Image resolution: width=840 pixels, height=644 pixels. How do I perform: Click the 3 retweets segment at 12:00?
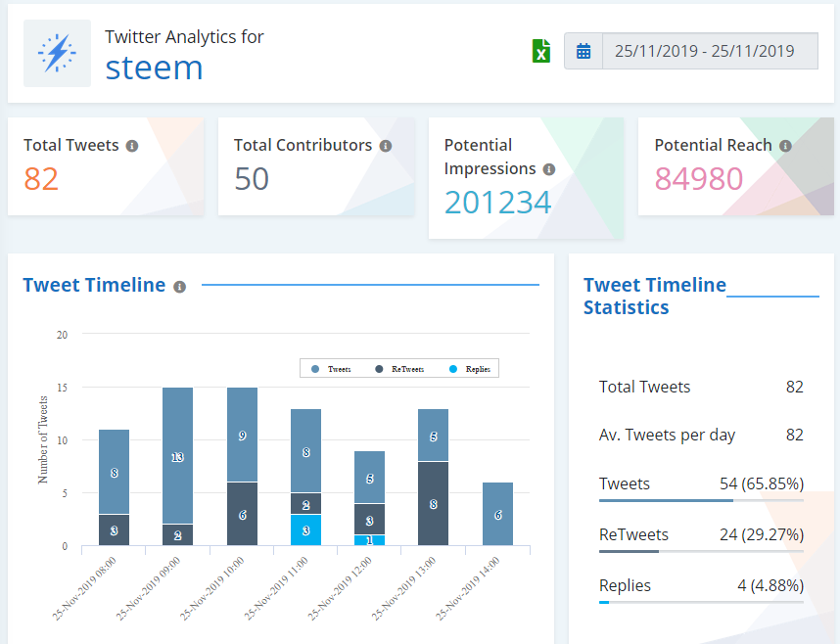(370, 519)
